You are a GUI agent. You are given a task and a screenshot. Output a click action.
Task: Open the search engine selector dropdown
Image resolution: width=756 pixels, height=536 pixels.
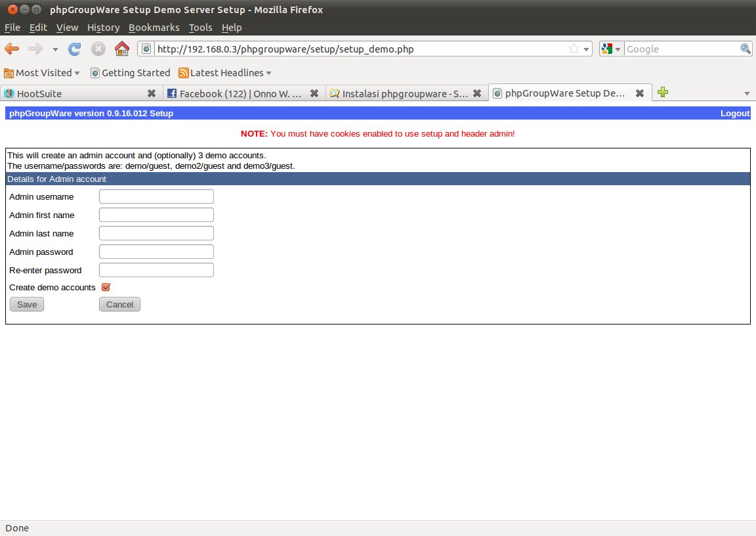(x=611, y=49)
